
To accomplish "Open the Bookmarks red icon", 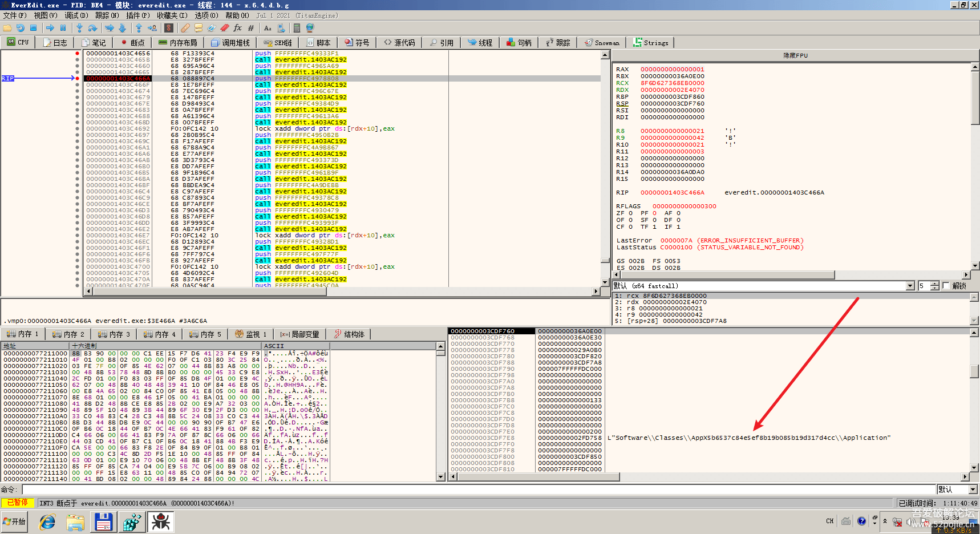I will click(x=225, y=28).
